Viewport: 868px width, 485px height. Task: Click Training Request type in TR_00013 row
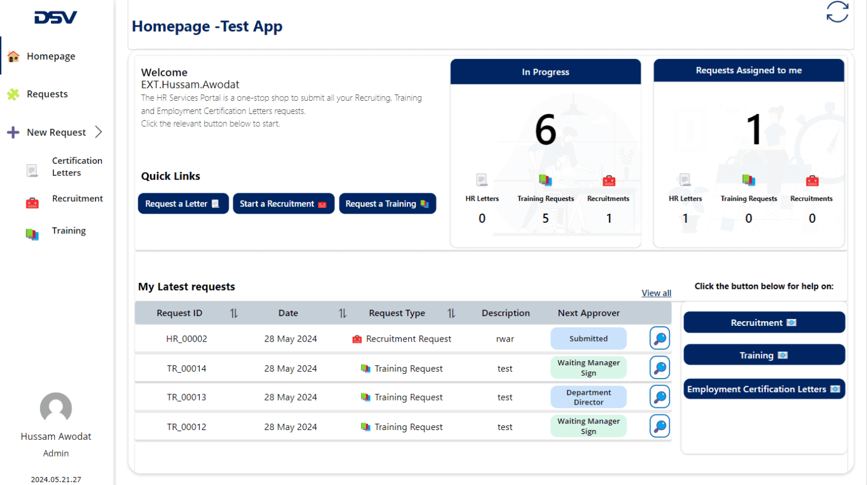point(402,397)
